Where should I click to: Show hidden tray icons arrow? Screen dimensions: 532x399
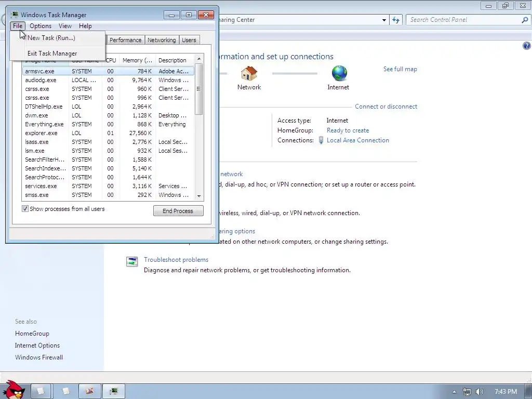point(454,392)
